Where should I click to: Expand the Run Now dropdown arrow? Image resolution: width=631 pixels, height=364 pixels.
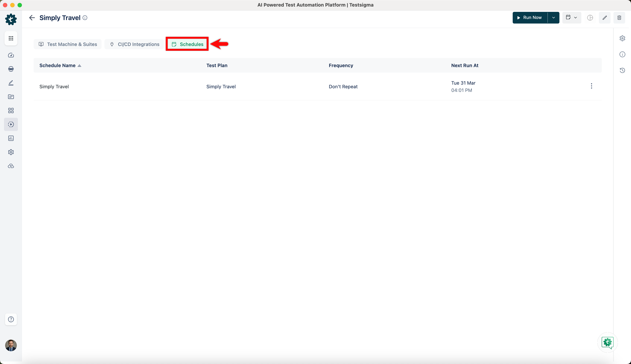553,18
